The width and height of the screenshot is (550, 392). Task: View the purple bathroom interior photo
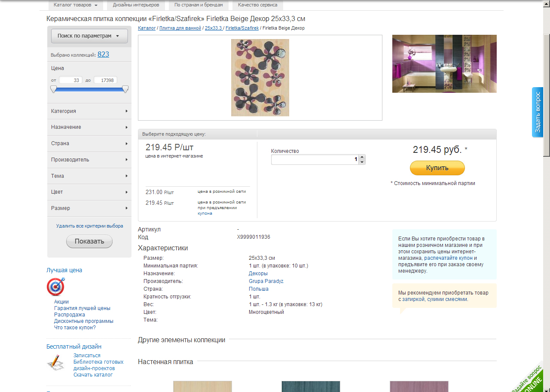coord(444,64)
